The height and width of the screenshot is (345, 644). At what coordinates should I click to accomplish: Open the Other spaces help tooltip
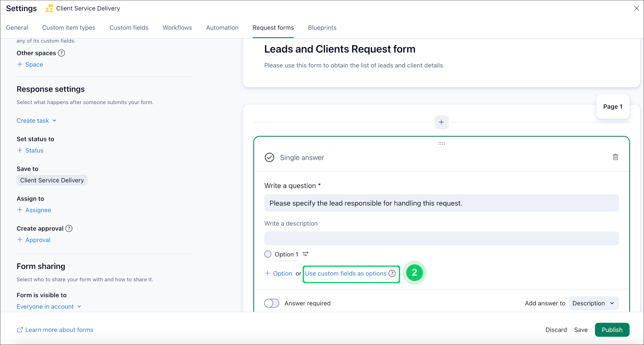coord(62,53)
